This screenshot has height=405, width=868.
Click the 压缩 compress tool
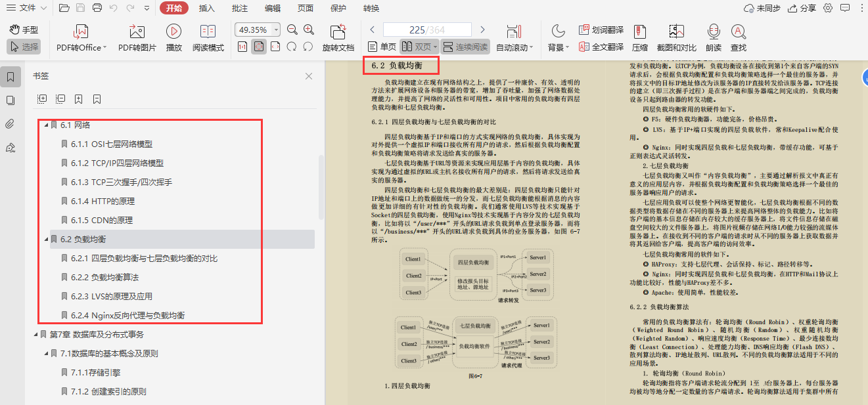click(640, 38)
